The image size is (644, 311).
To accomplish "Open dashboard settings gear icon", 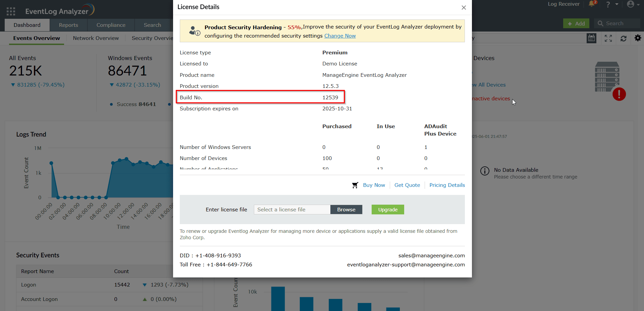I will click(x=638, y=38).
